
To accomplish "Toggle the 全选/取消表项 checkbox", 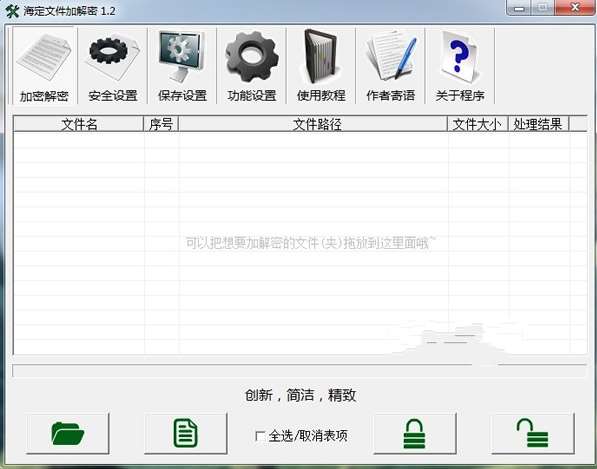I will click(x=260, y=436).
